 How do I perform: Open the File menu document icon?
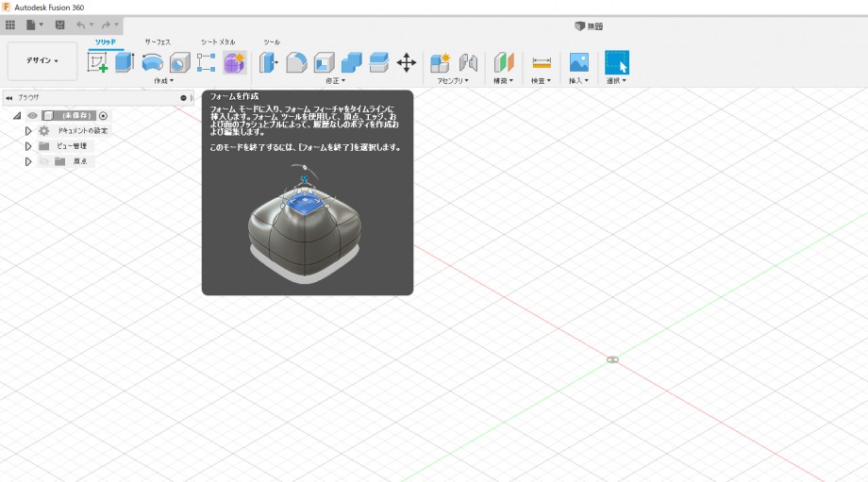(x=31, y=25)
